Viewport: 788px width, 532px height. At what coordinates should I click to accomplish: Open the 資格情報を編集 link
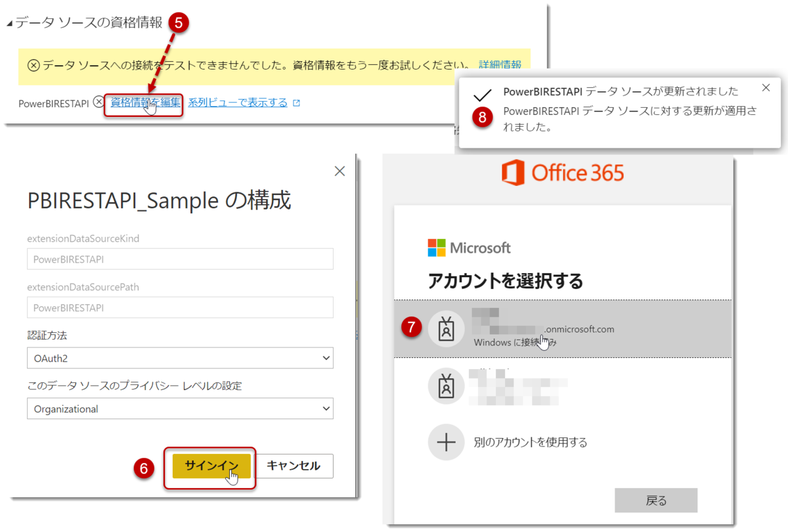tap(145, 102)
